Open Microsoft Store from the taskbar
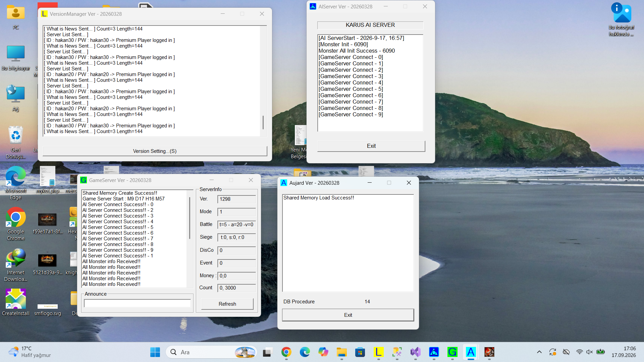 360,352
